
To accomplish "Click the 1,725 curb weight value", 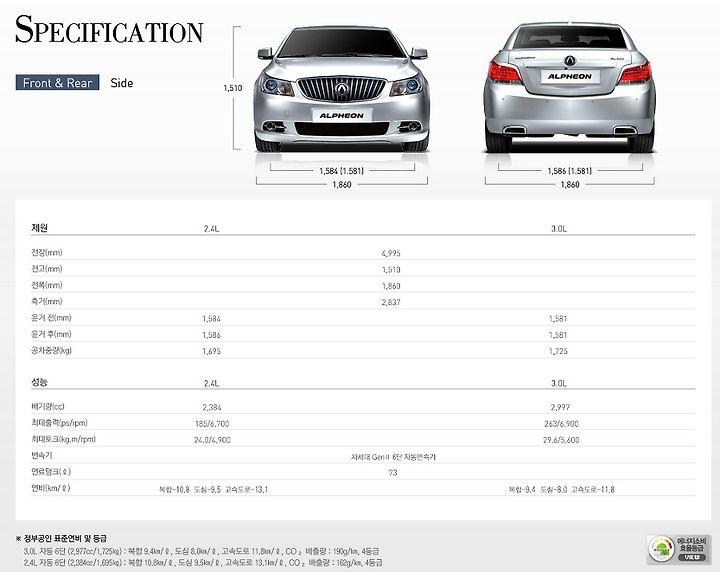I will (558, 351).
